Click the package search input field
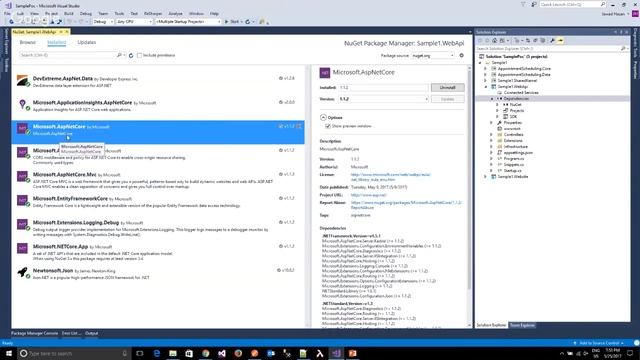Screen dimensions: 640x360 pos(67,55)
